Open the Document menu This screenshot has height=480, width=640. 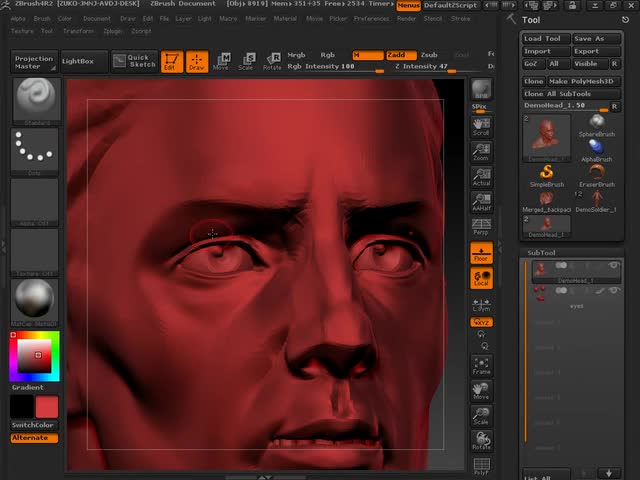click(97, 19)
